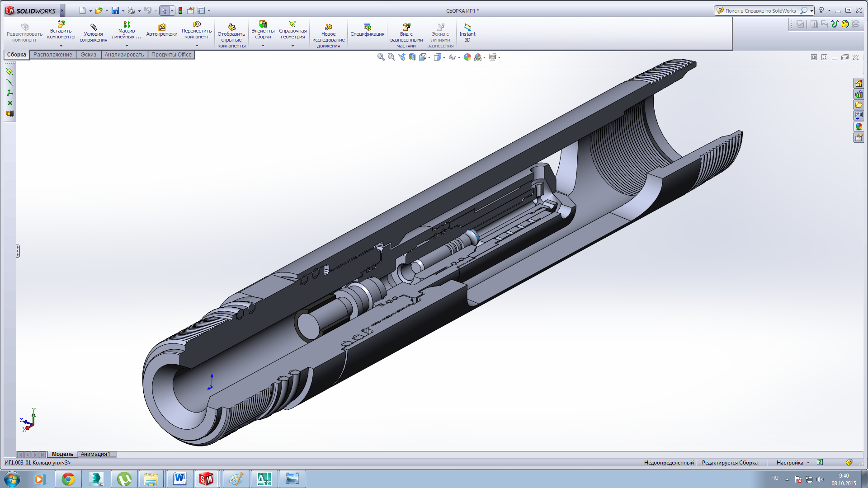Open Настройка dropdown in status bar
This screenshot has height=488, width=868.
(792, 462)
